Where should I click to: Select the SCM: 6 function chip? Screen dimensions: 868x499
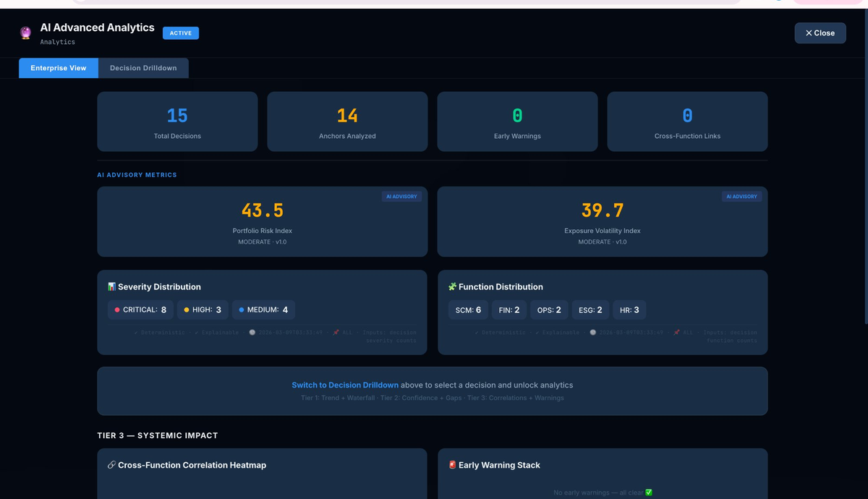[x=468, y=310]
